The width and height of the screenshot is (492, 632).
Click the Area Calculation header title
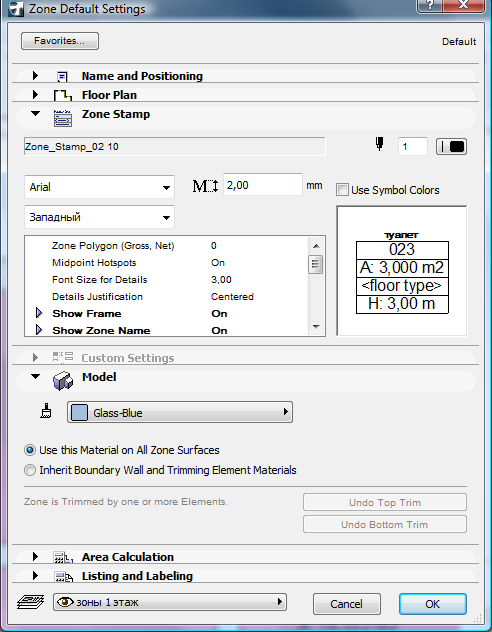pyautogui.click(x=128, y=557)
